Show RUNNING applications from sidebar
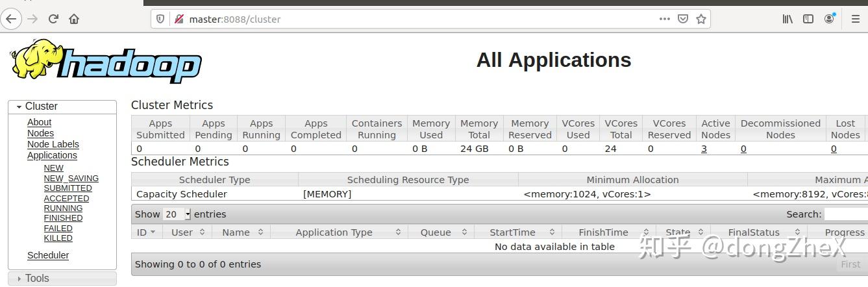Image resolution: width=868 pixels, height=287 pixels. 63,208
